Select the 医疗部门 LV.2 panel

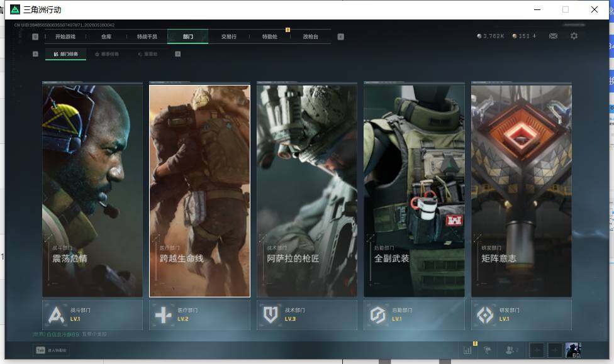(x=199, y=315)
